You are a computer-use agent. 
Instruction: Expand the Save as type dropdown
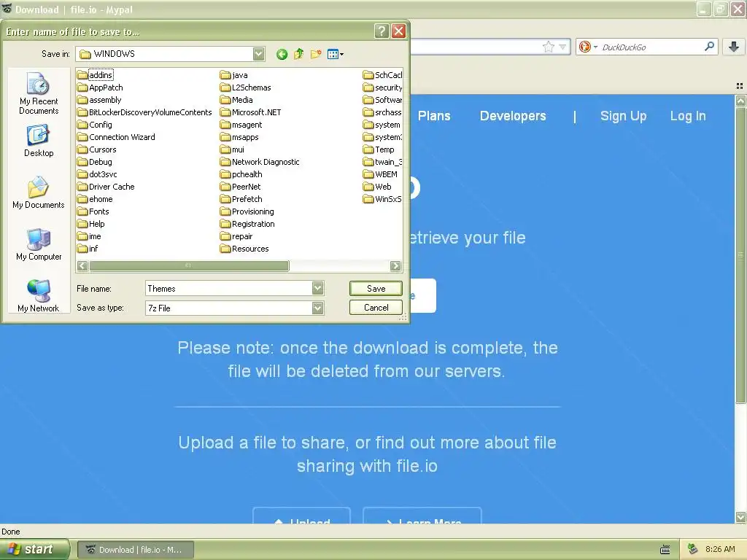coord(318,308)
